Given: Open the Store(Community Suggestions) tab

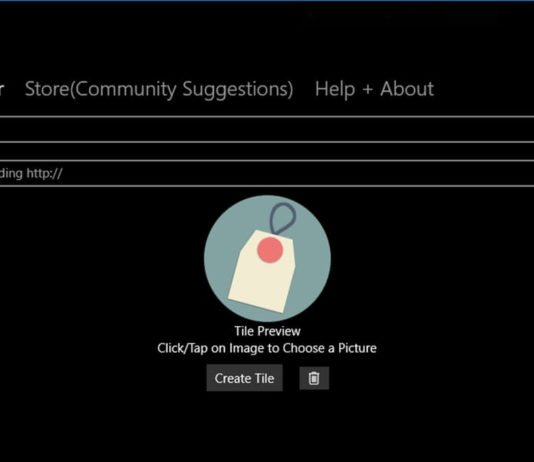Looking at the screenshot, I should tap(159, 90).
